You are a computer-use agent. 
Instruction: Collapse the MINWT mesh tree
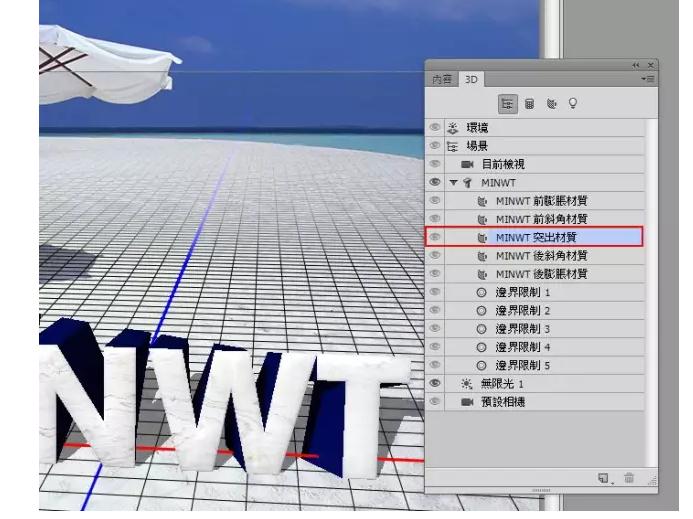click(x=453, y=182)
